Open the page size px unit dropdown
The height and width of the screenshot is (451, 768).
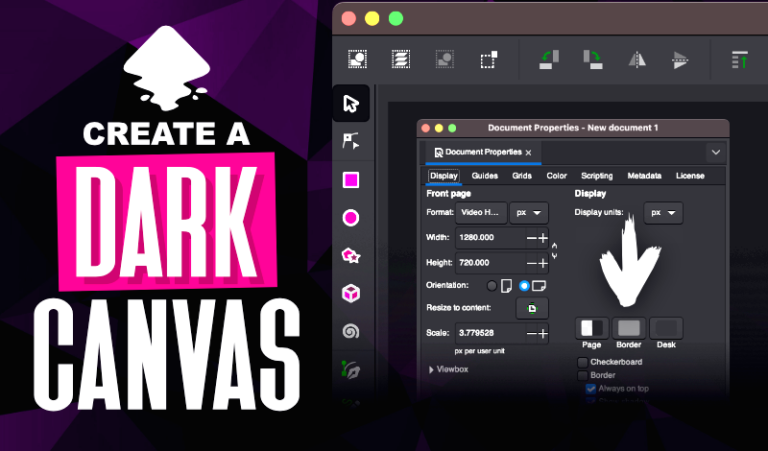pos(528,213)
